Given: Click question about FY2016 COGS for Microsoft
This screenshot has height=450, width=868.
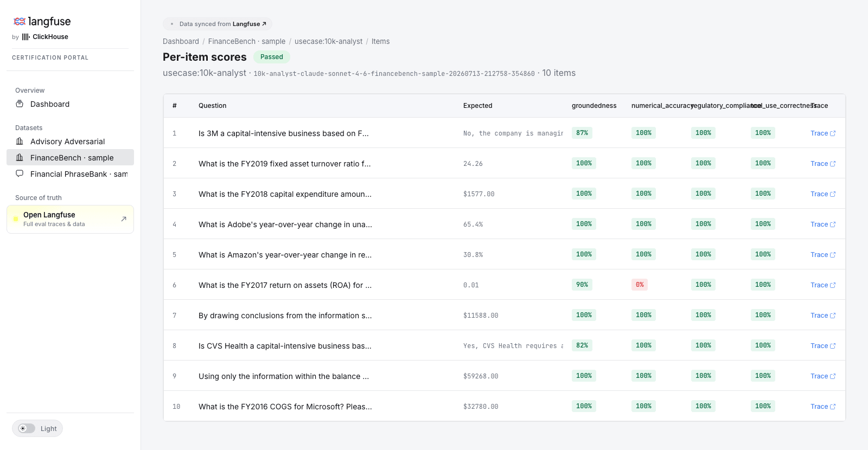Looking at the screenshot, I should 285,407.
